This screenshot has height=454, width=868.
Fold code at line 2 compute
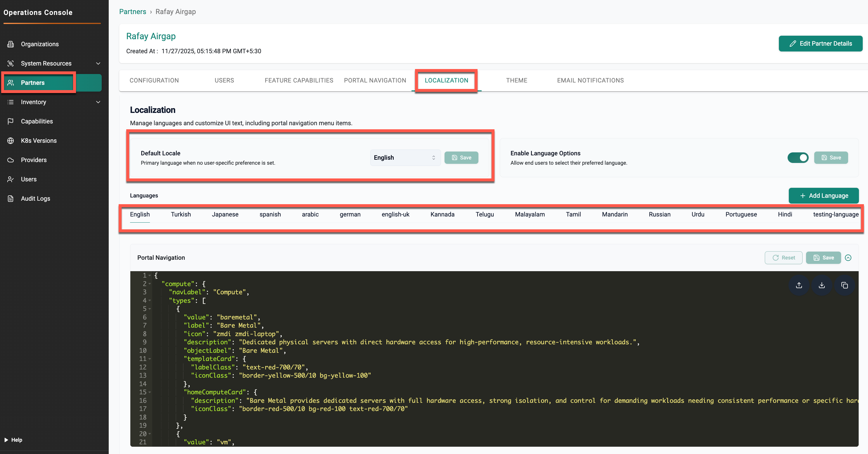tap(150, 284)
